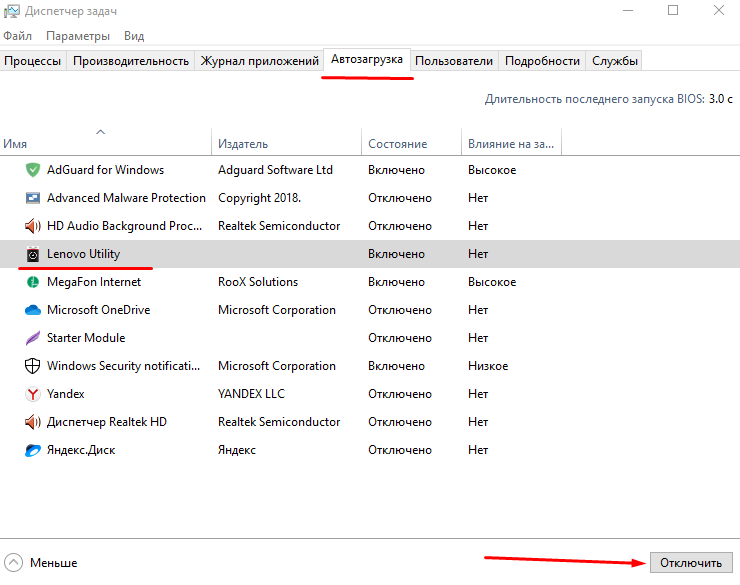Minimize the Task Manager window
Viewport: 740px width, 585px height.
tap(628, 10)
